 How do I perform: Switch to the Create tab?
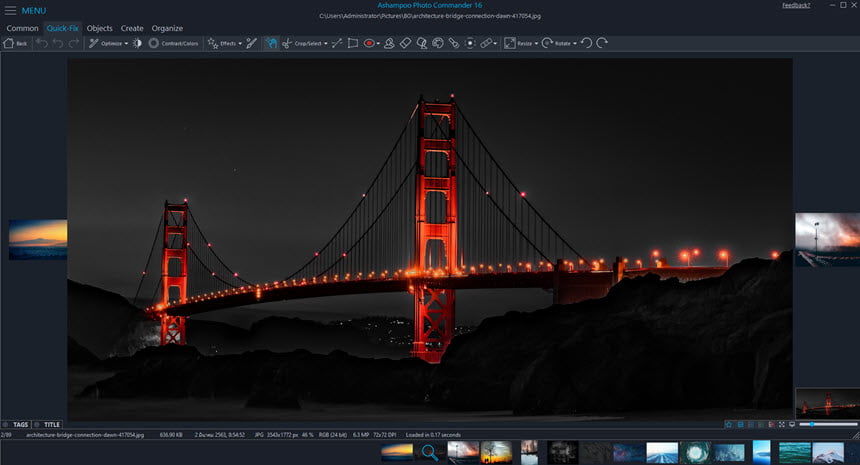[132, 28]
